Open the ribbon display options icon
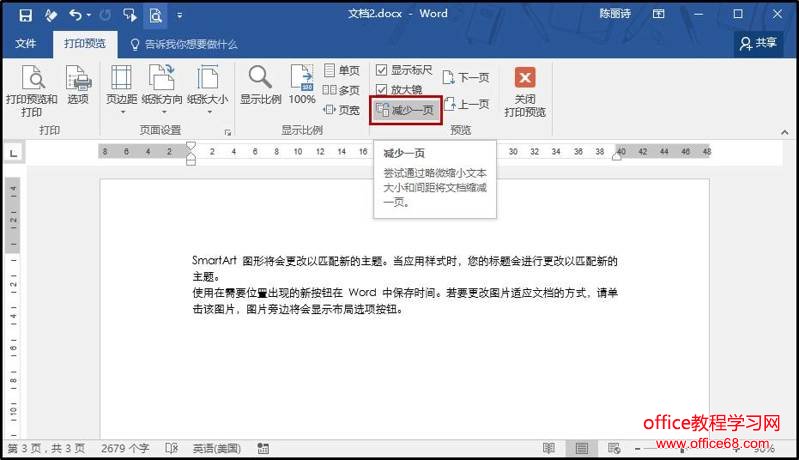Screen dimensions: 799x460 [658, 14]
